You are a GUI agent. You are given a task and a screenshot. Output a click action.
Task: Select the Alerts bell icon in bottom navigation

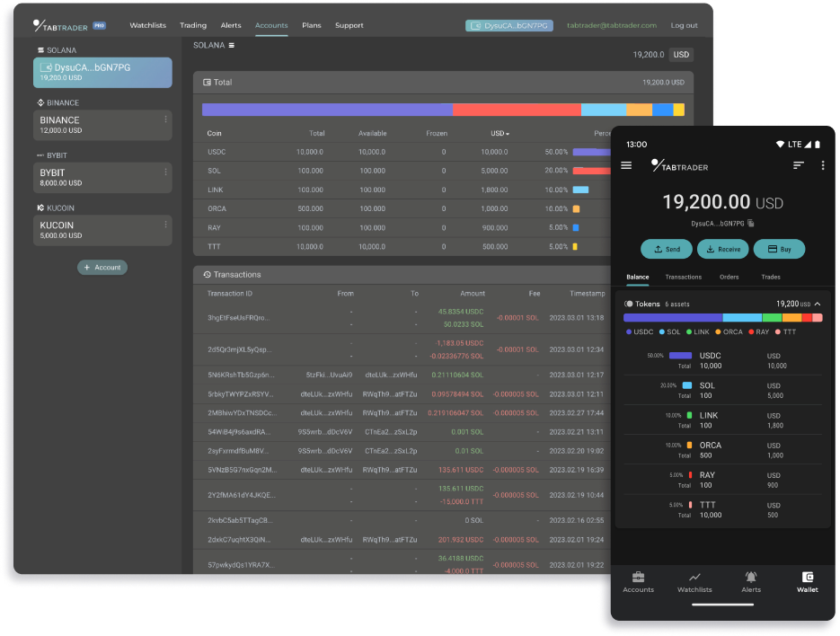(751, 579)
